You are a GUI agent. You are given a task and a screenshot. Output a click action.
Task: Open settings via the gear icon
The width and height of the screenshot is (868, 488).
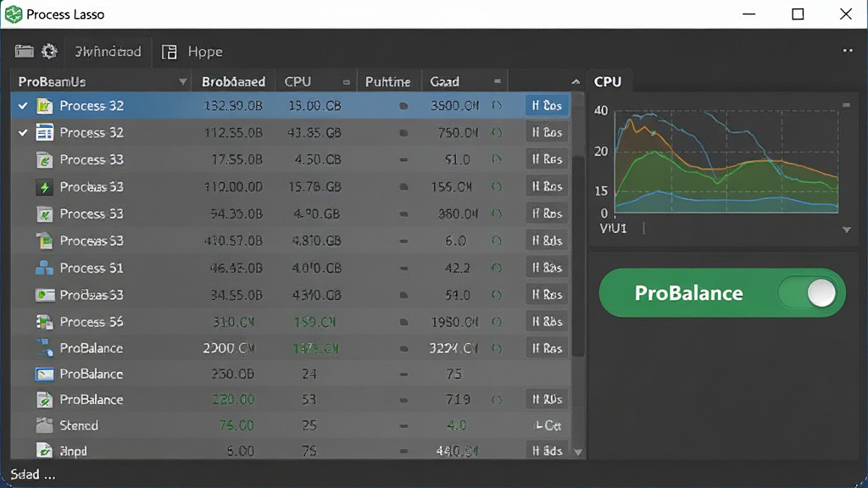(x=49, y=52)
